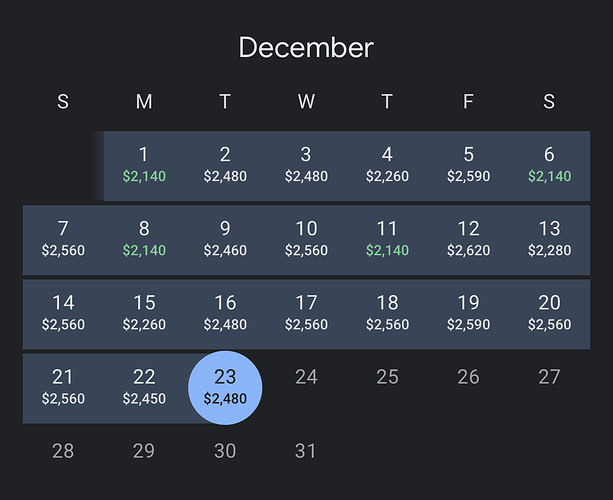Choose December 27 in calendar
This screenshot has width=613, height=500.
click(549, 377)
